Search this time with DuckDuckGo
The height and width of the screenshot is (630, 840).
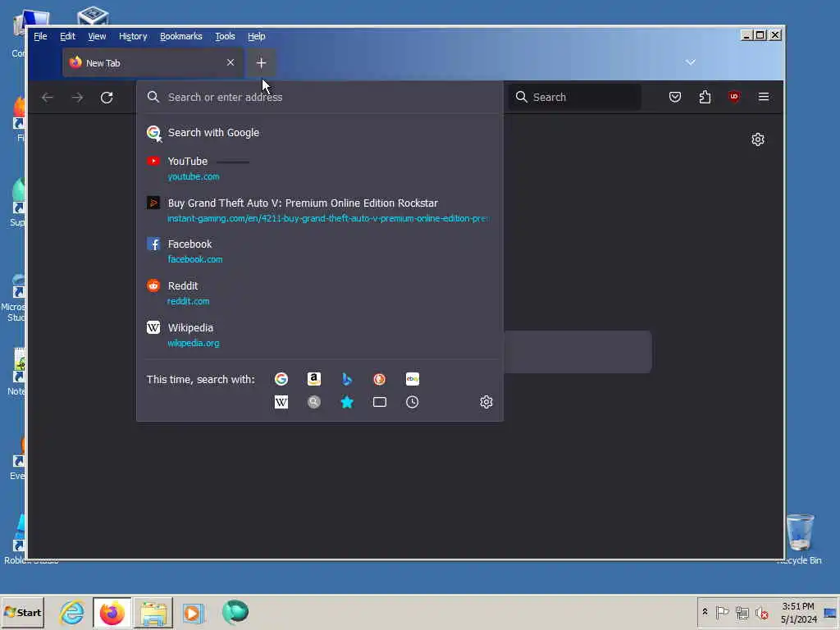(379, 379)
